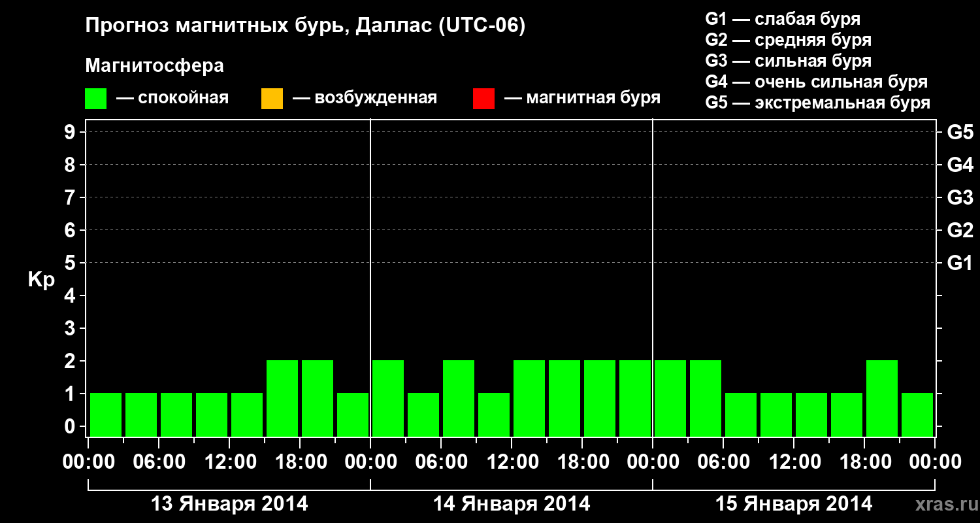Image resolution: width=980 pixels, height=523 pixels.
Task: Click the 21:00–00:00 bar on 13 Января
Action: point(353,414)
